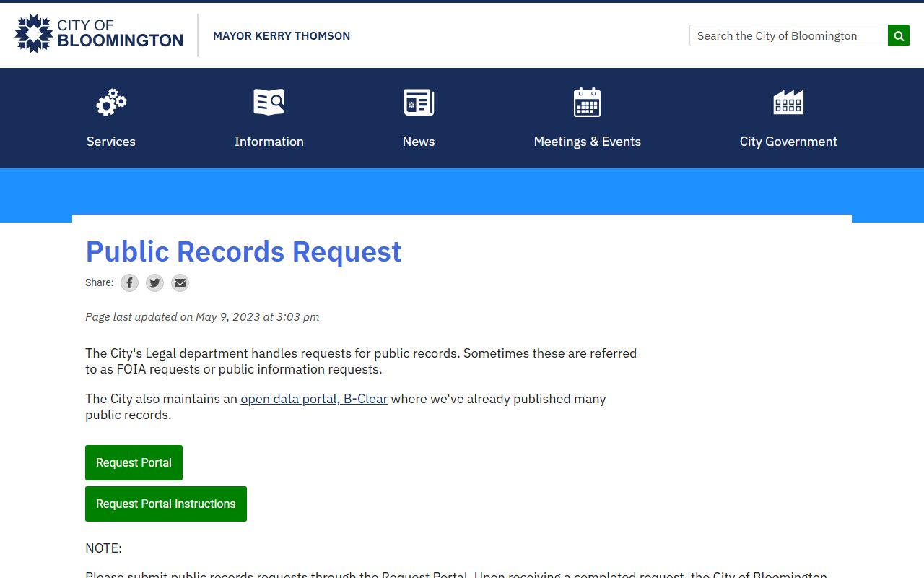Click the NOTE: text
This screenshot has width=924, height=578.
pos(103,548)
